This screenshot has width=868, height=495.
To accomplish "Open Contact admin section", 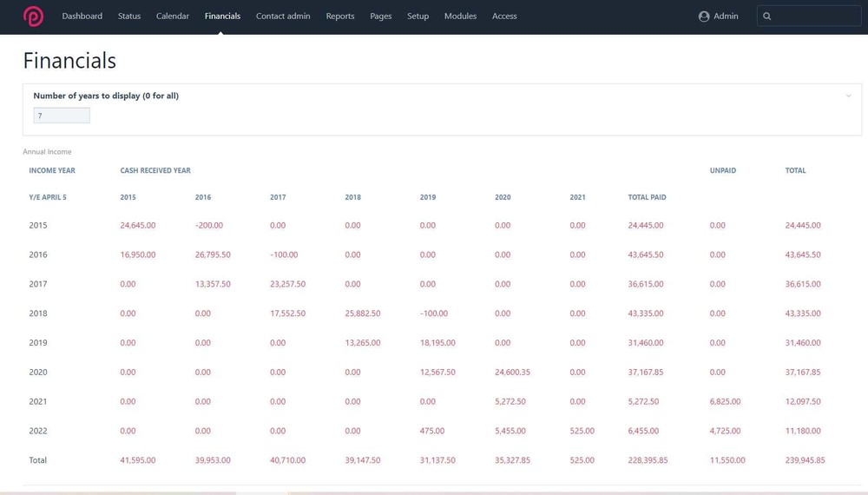I will [283, 16].
